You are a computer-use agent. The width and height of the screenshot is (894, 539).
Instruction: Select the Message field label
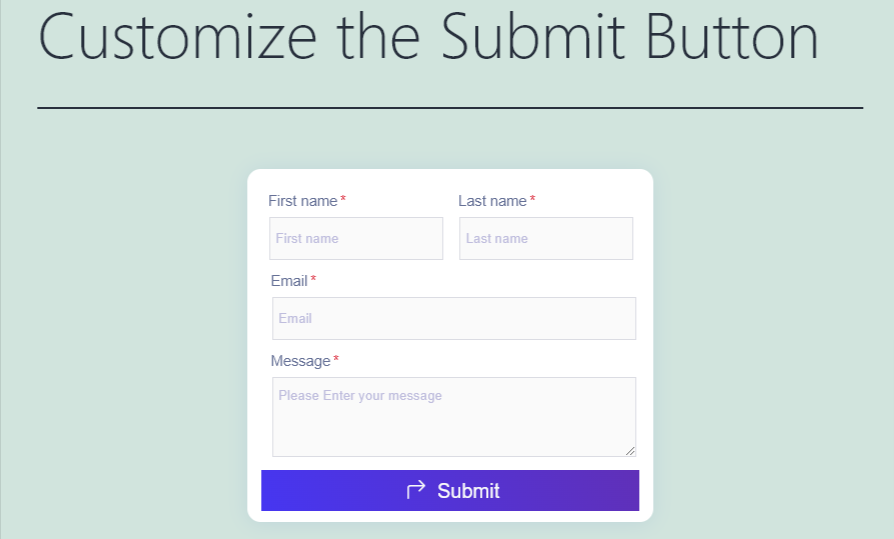click(x=300, y=361)
